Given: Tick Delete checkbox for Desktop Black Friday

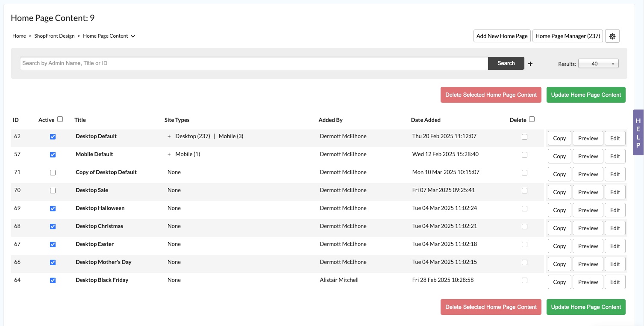Looking at the screenshot, I should coord(524,281).
